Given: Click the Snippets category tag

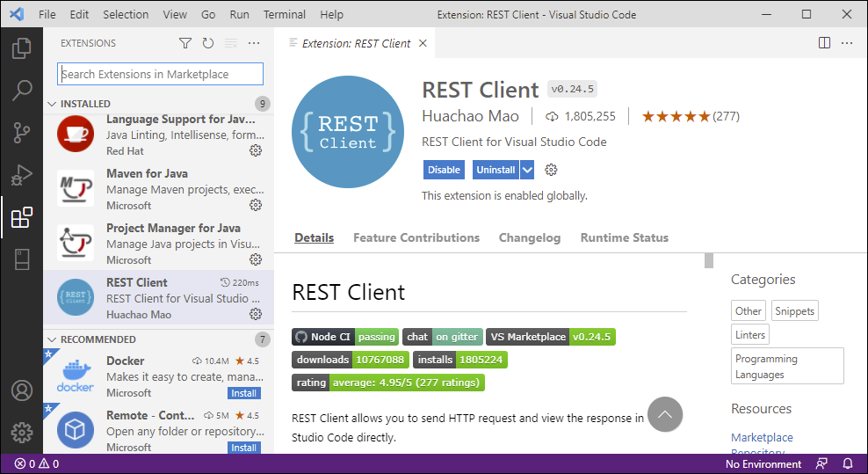Looking at the screenshot, I should (x=794, y=311).
